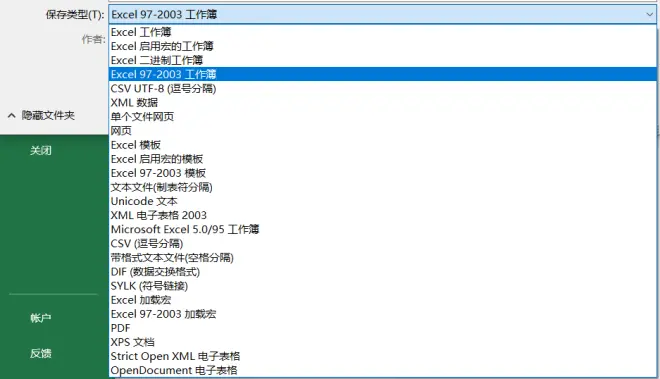The image size is (660, 379).
Task: Select Unicode 文本 file type
Action: coord(383,201)
